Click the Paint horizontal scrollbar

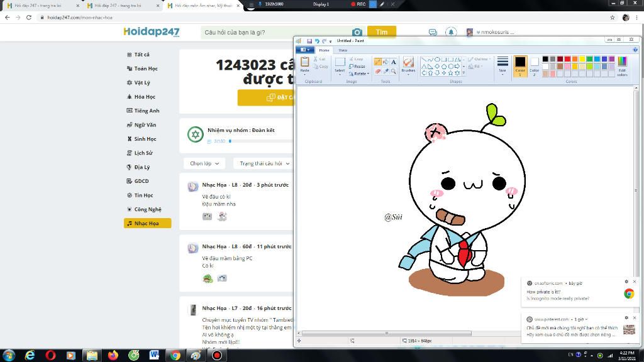tap(386, 333)
